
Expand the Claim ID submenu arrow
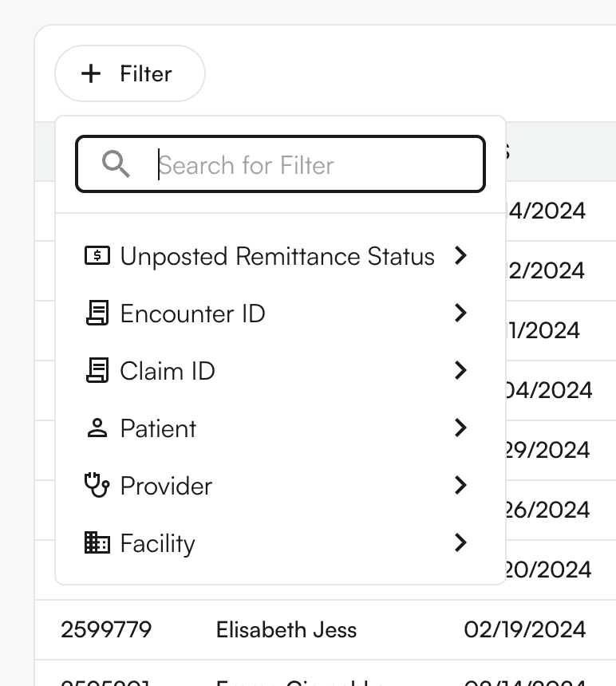(x=460, y=371)
